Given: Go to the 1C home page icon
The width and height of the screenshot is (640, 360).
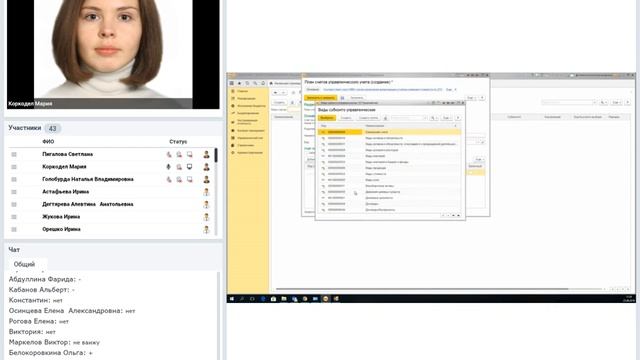Looking at the screenshot, I should 271,83.
